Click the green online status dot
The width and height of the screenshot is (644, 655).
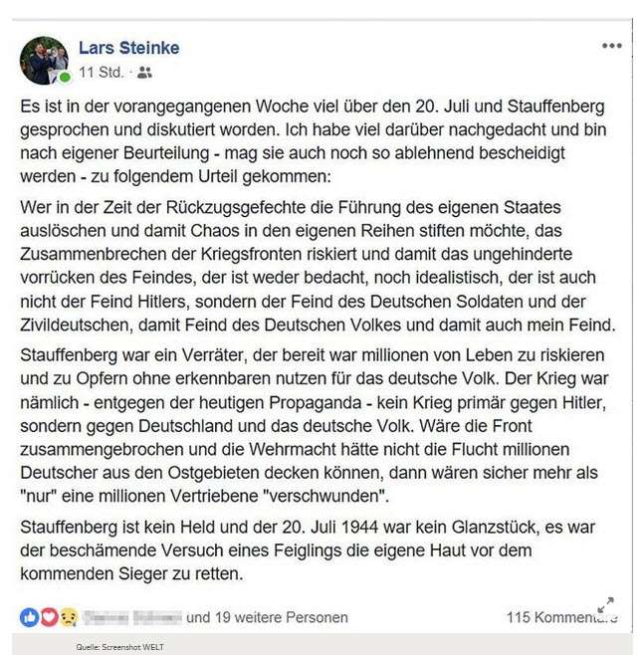click(x=65, y=77)
